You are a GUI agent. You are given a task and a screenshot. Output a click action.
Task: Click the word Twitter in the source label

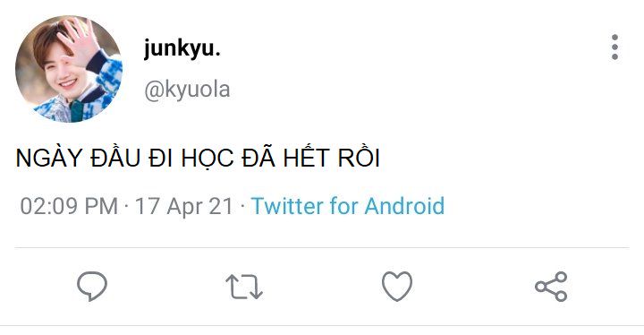[287, 206]
